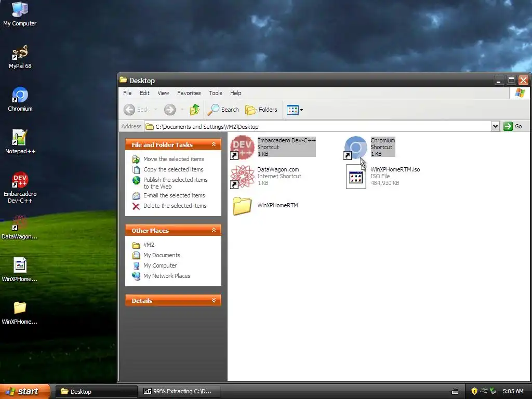Click the Forward navigation arrow

170,110
